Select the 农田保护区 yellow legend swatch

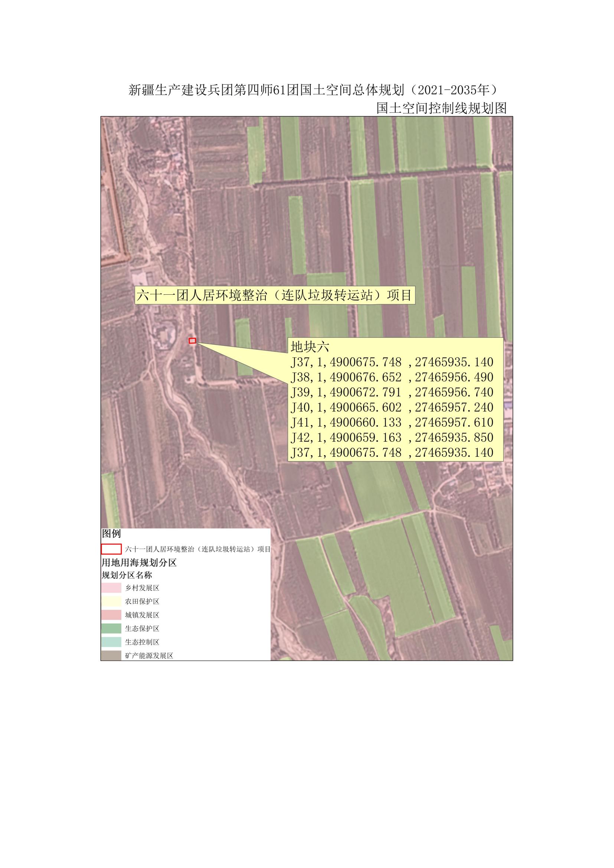tap(111, 602)
